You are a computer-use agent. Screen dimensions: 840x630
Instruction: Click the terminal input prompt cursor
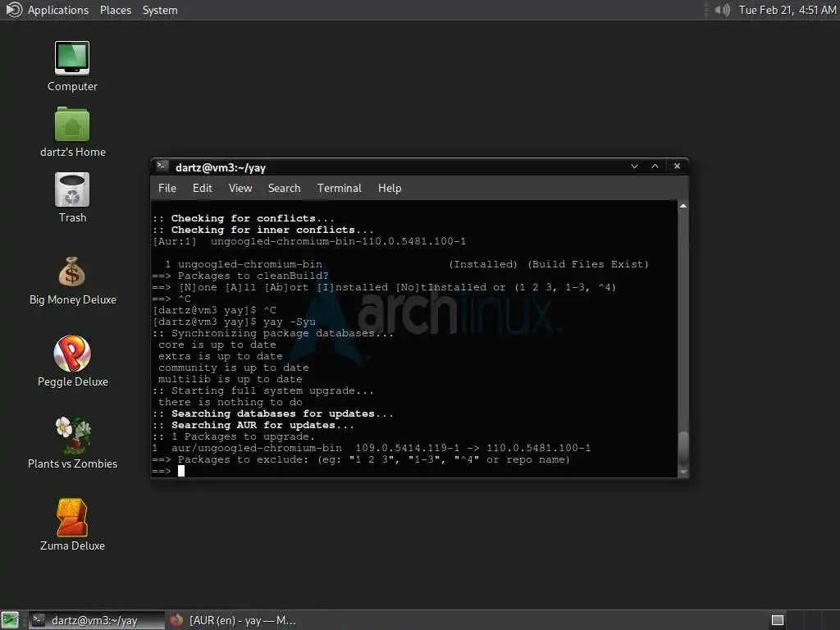181,471
